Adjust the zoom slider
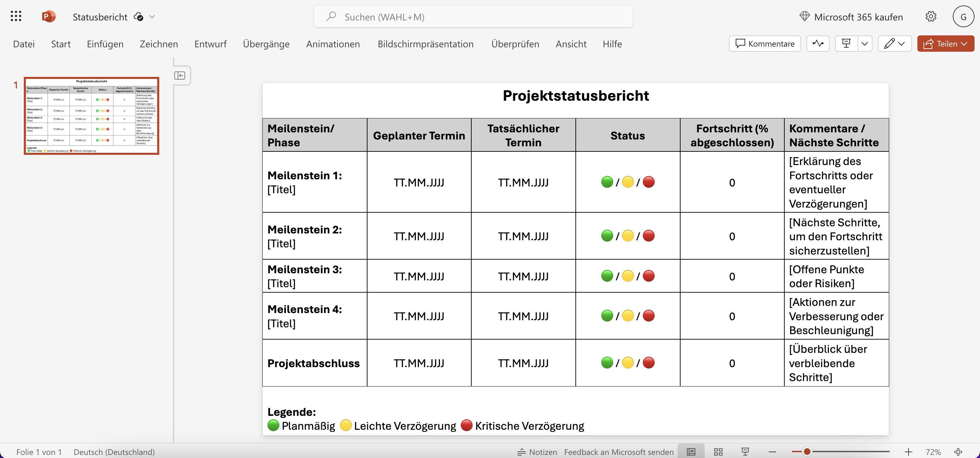 pos(806,452)
